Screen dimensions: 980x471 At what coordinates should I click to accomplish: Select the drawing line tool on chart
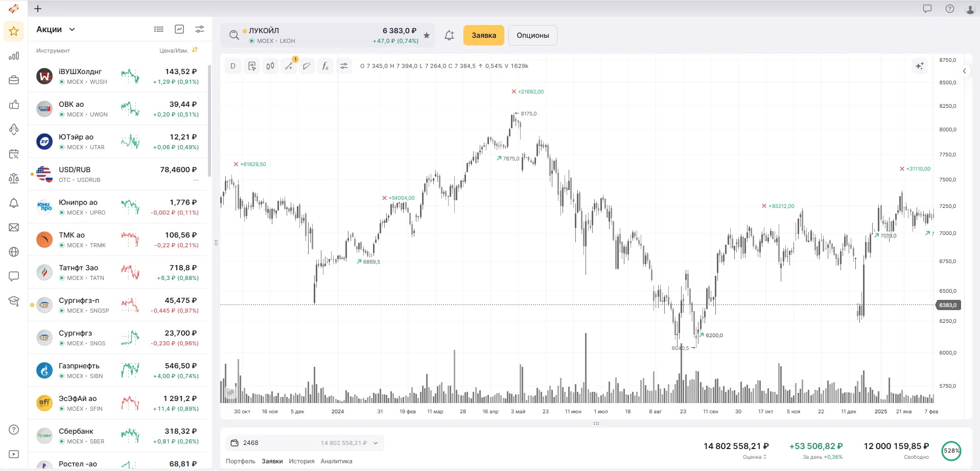point(289,66)
